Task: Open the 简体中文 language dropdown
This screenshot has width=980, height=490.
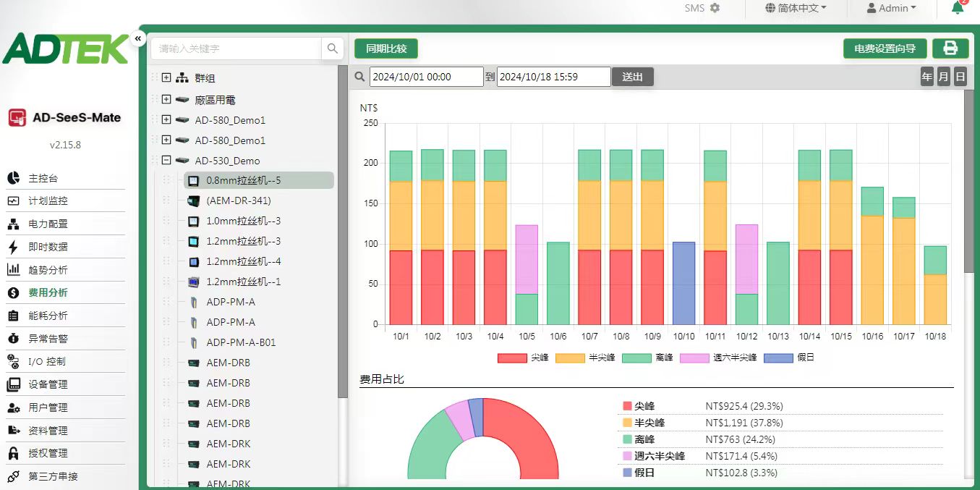Action: coord(796,8)
